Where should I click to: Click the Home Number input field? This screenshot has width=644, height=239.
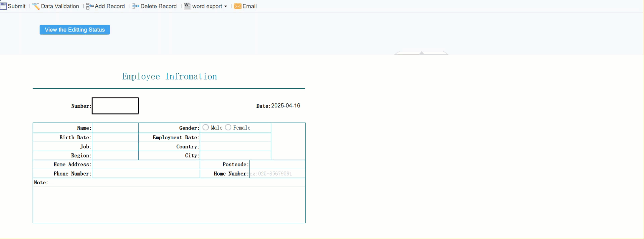(x=277, y=174)
